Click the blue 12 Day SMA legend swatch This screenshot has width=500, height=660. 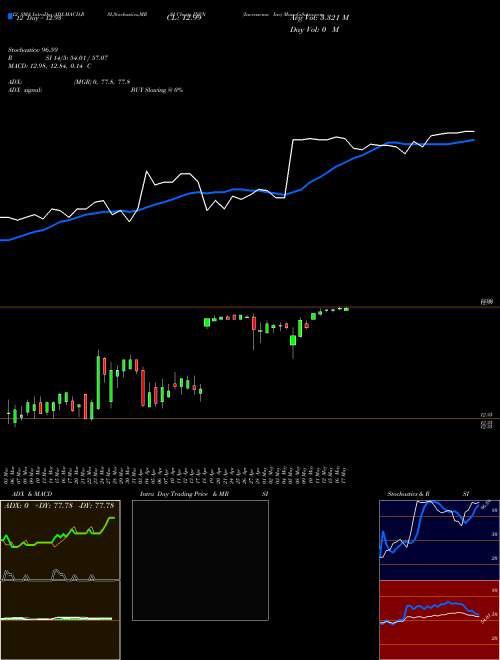[10, 16]
